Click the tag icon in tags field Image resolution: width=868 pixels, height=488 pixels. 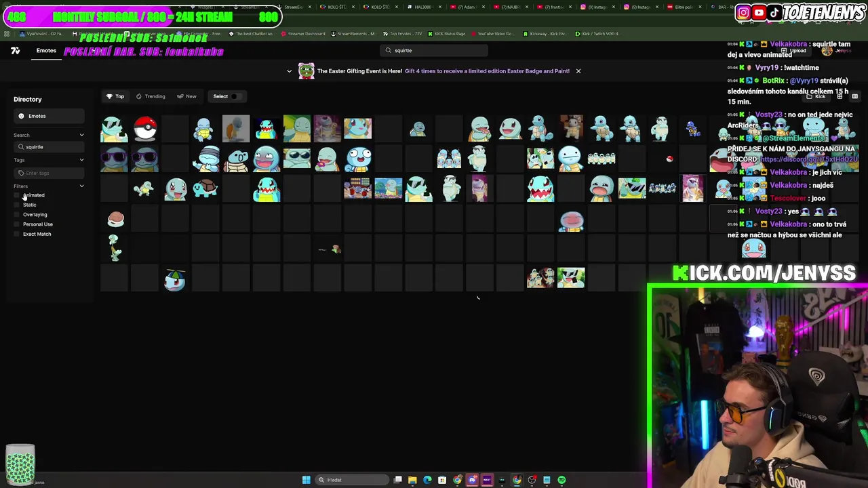[x=21, y=173]
